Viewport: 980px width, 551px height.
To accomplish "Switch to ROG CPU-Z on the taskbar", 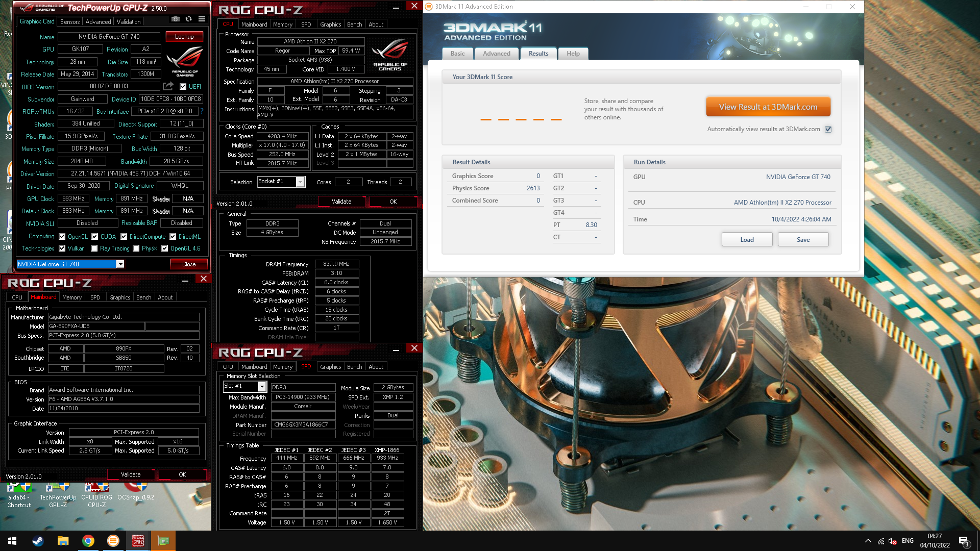I will click(x=138, y=541).
